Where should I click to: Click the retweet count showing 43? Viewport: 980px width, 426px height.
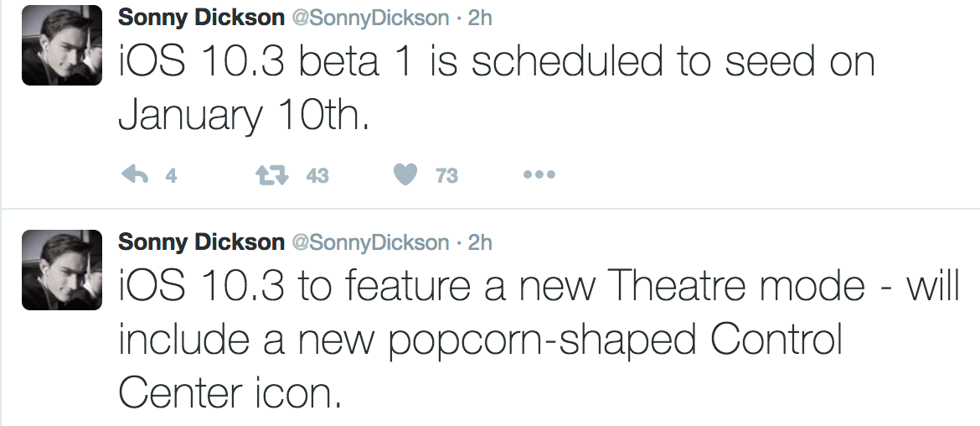317,176
